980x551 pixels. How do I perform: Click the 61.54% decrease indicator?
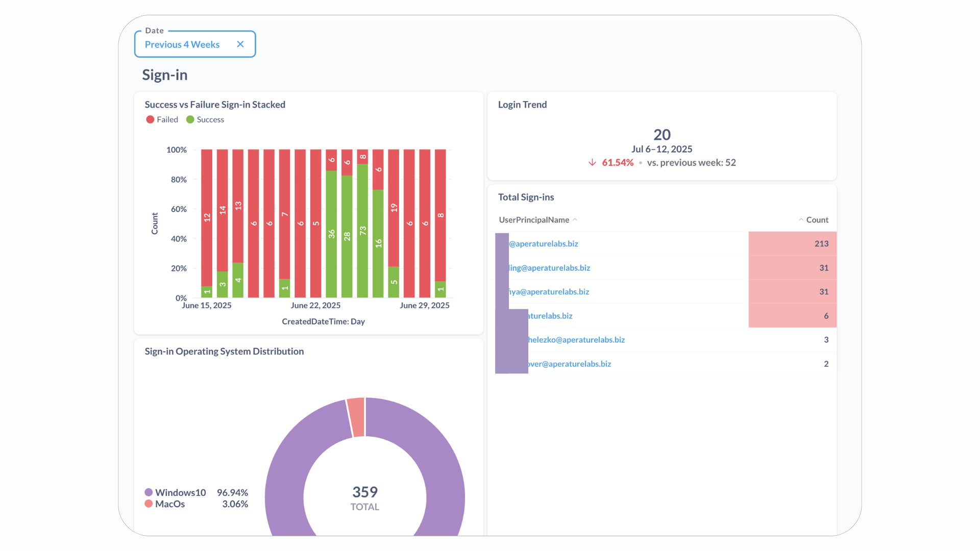611,163
